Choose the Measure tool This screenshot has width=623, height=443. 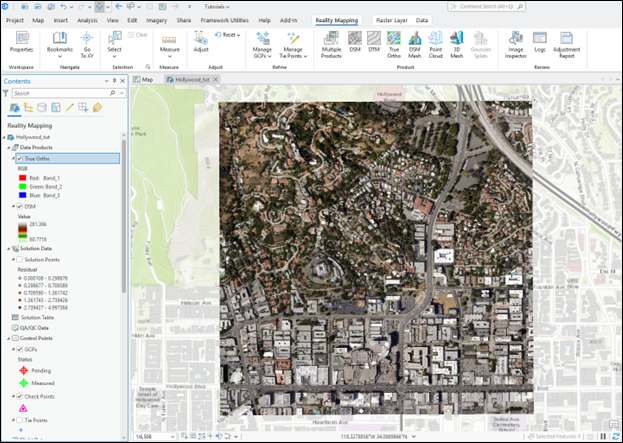click(170, 44)
